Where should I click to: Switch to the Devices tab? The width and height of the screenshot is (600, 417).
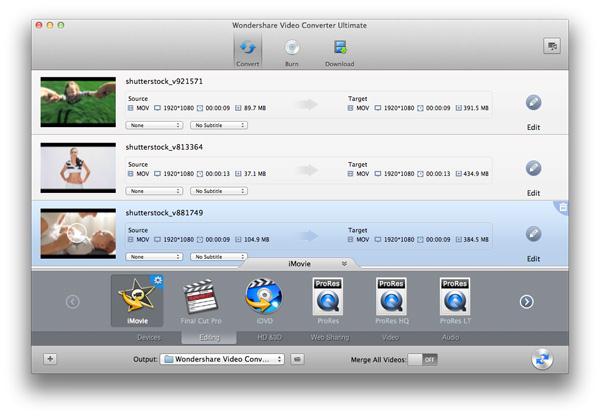click(x=148, y=338)
